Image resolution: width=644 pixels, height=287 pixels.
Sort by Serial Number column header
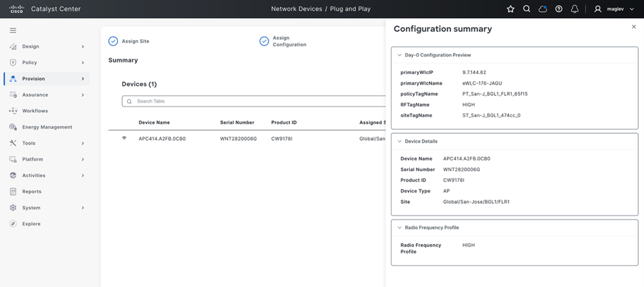[237, 123]
